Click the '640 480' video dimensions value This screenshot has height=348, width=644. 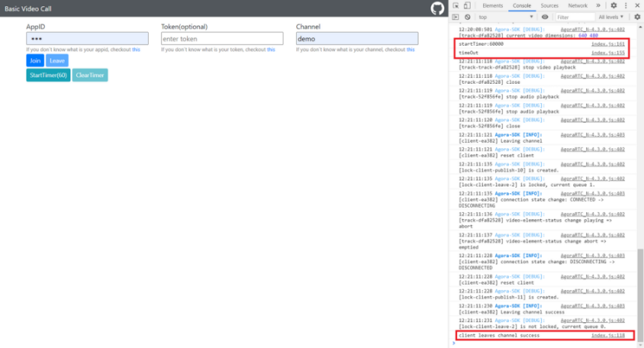[588, 35]
